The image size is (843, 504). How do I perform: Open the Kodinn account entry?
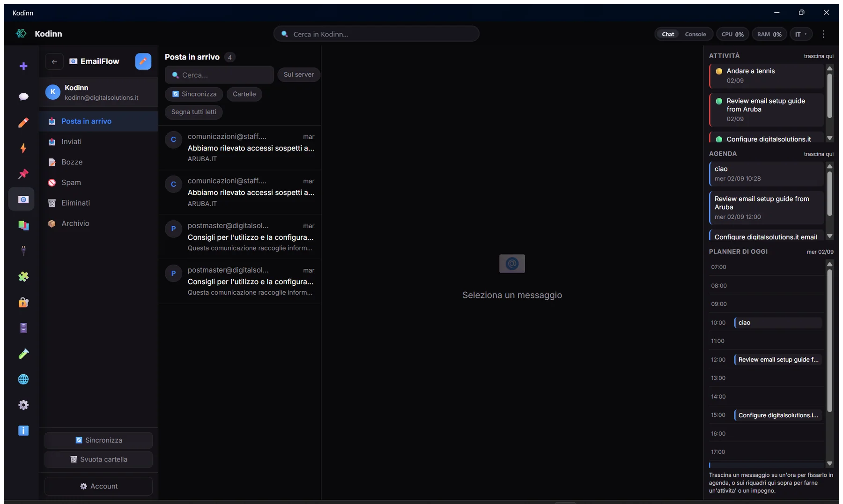(x=99, y=92)
